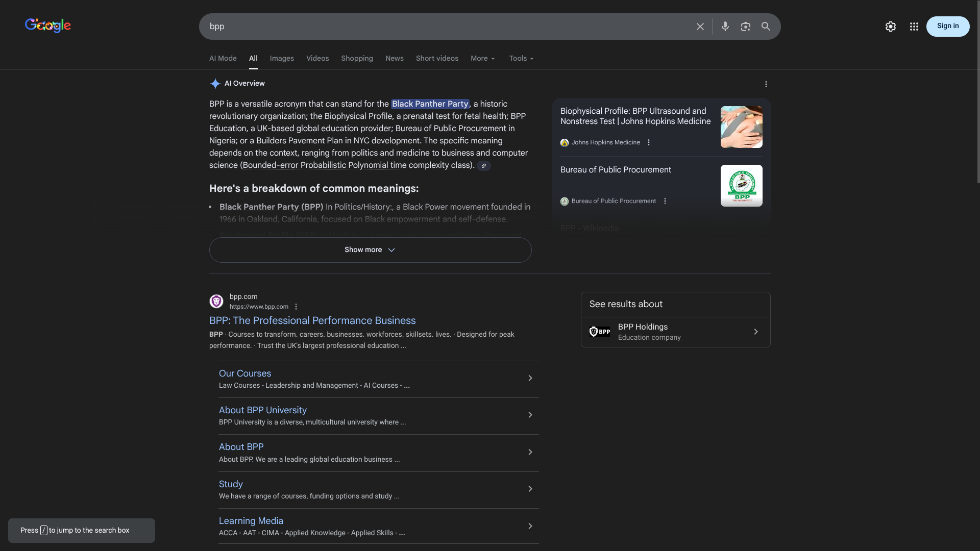Clear the search box with X icon
The image size is (980, 551).
[700, 27]
